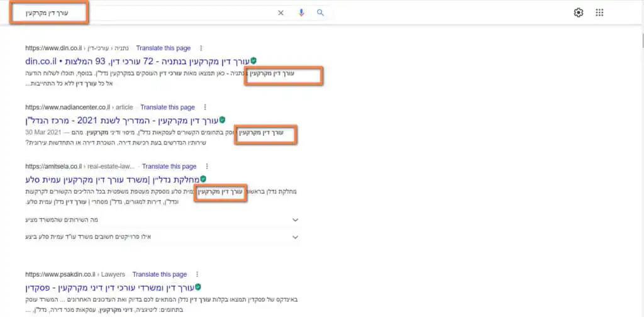Viewport: 644px width, 317px height.
Task: Open three-dot menu for psakdin result
Action: [197, 274]
